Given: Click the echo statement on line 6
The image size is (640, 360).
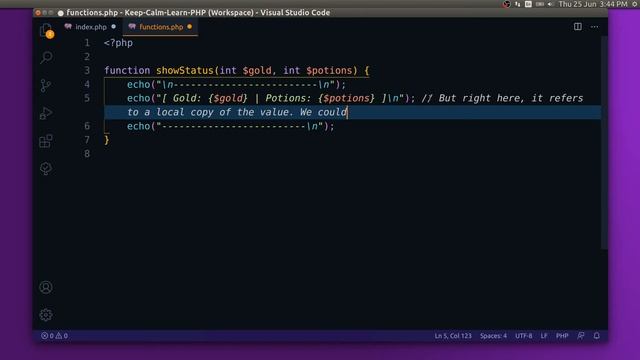Looking at the screenshot, I should (231, 126).
